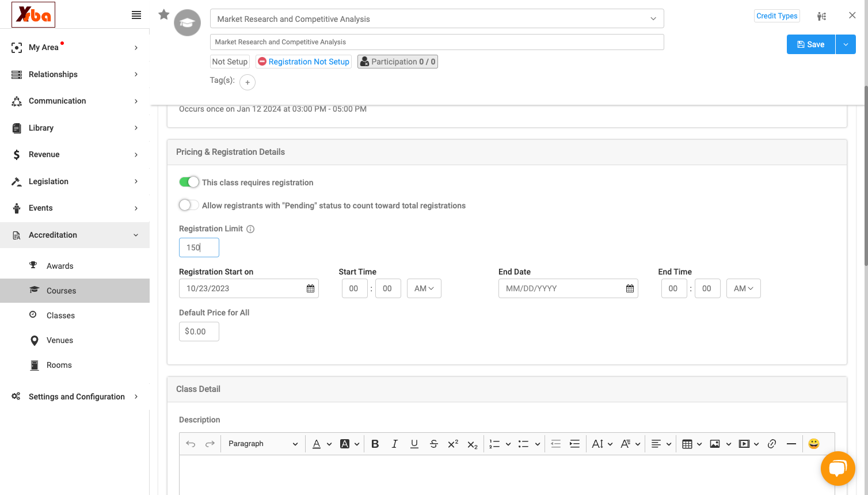Screen dimensions: 868x495
Task: Click the hamburger menu icon
Action: pos(136,15)
